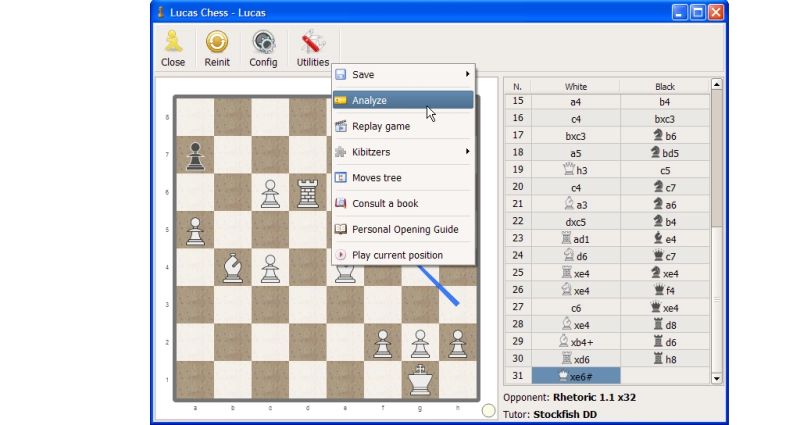Select black move h8 in row 30
The height and width of the screenshot is (425, 800).
pyautogui.click(x=665, y=359)
